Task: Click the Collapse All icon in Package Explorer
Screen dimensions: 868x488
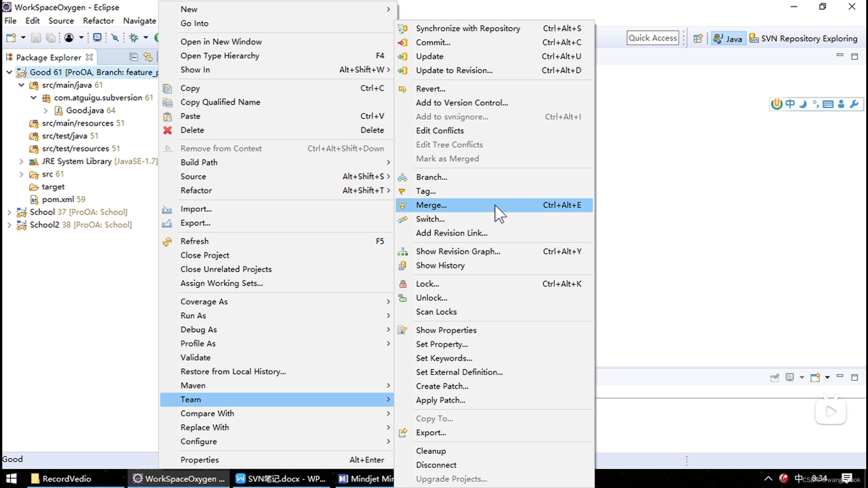Action: click(133, 57)
